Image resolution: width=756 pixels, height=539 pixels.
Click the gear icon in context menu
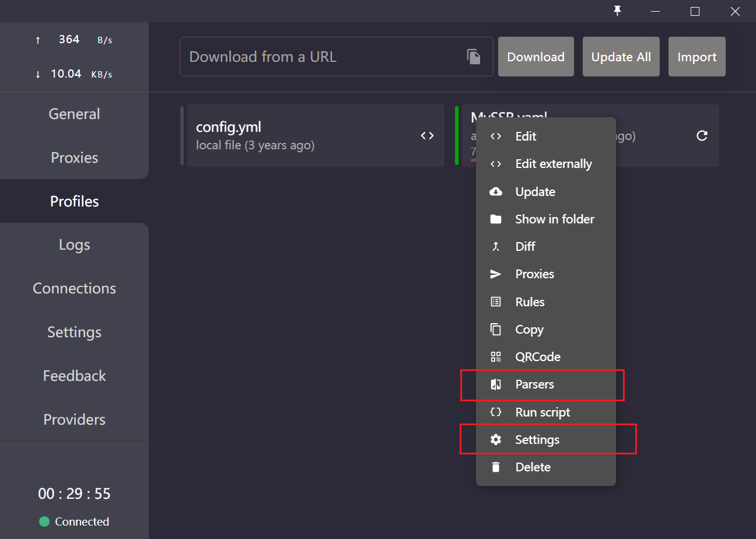tap(496, 440)
